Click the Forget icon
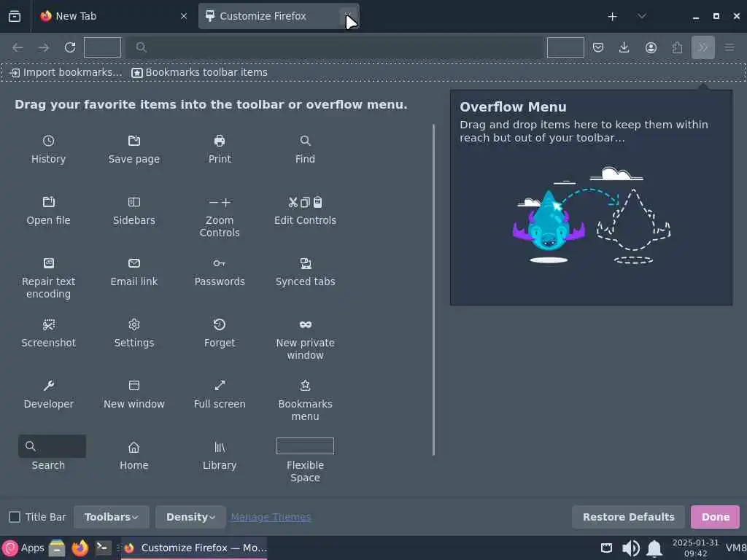This screenshot has height=560, width=747. pos(220,324)
